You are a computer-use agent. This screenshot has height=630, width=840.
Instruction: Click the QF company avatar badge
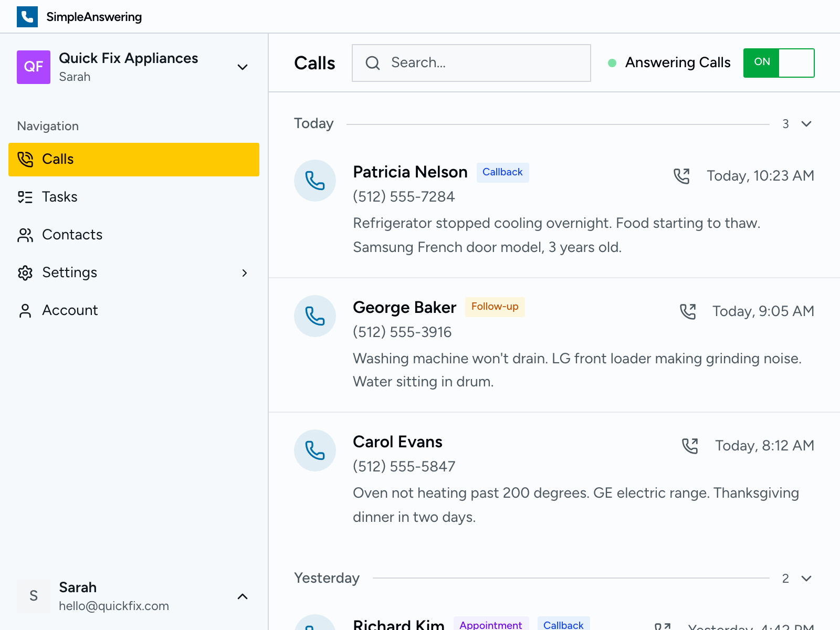[x=34, y=67]
